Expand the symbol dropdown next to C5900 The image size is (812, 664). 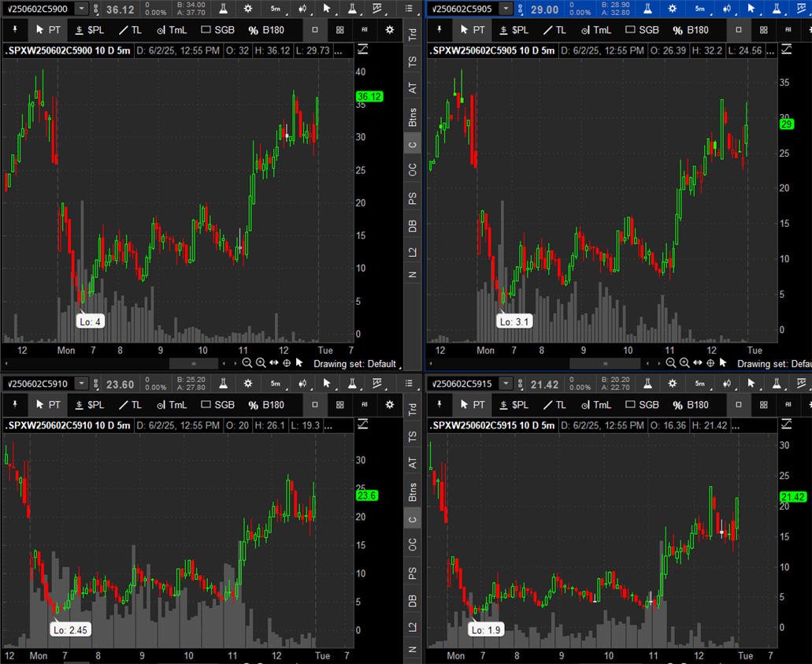[x=82, y=9]
